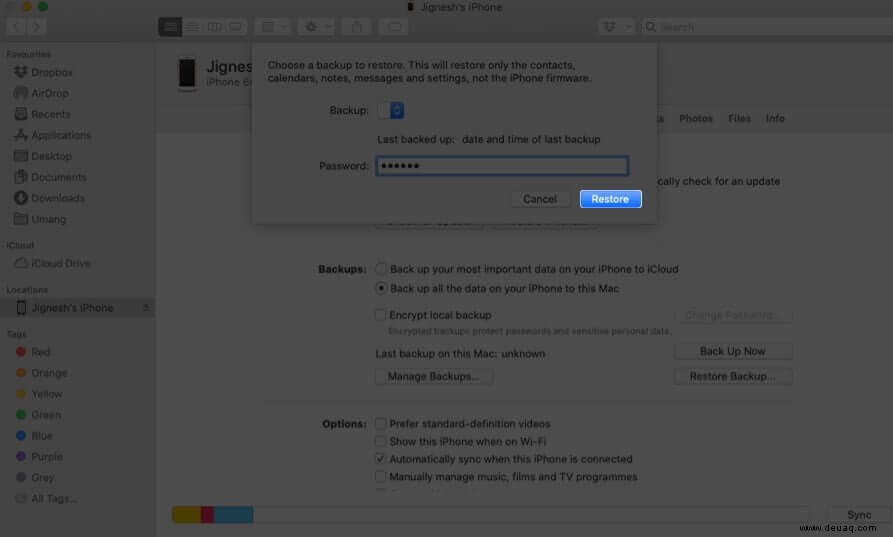893x537 pixels.
Task: Focus the Password input field
Action: coord(502,166)
